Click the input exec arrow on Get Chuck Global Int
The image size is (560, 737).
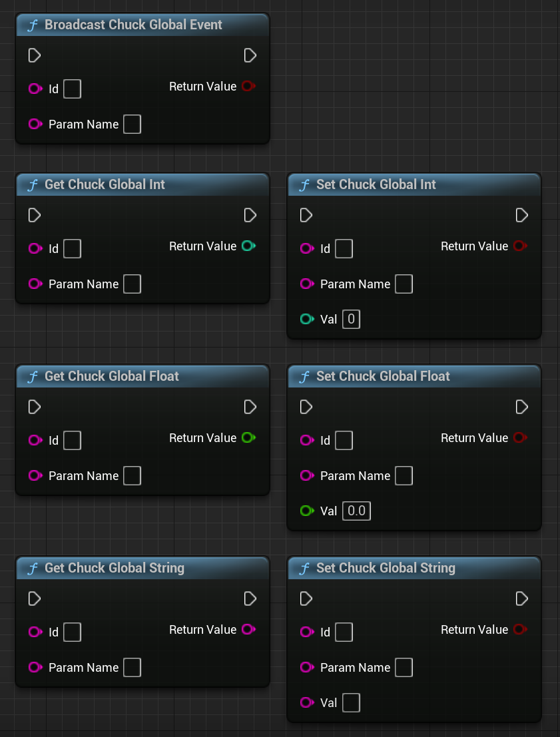[34, 215]
